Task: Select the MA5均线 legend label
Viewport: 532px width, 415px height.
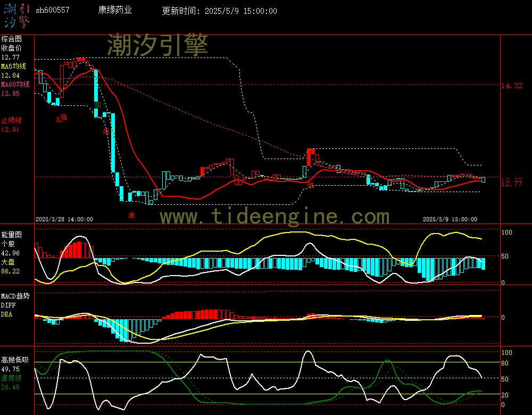Action: point(14,66)
